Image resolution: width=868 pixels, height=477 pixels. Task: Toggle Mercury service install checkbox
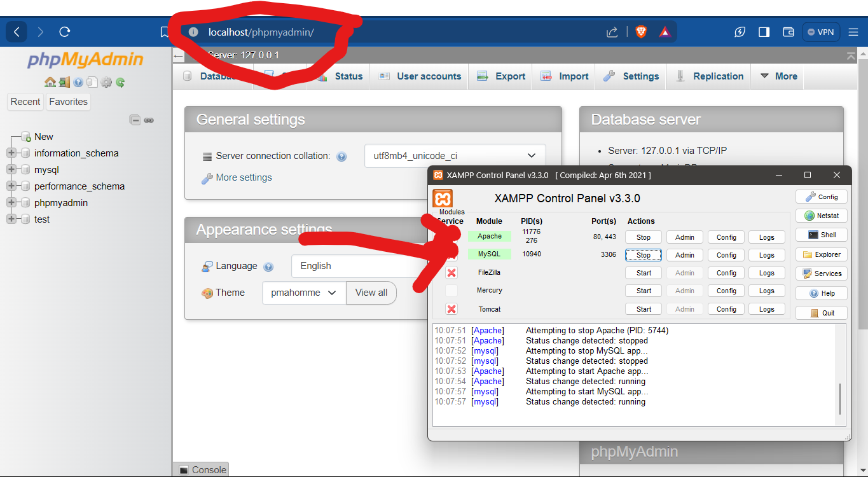[x=451, y=291]
